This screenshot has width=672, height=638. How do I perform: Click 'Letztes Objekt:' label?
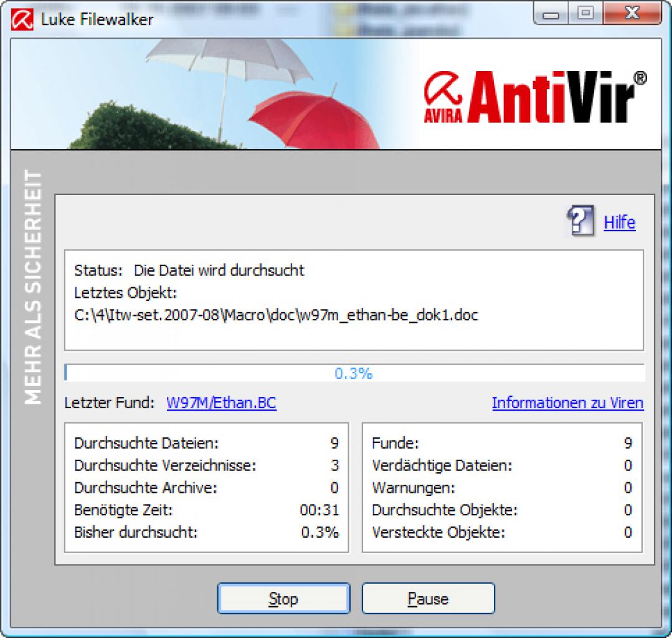[125, 293]
